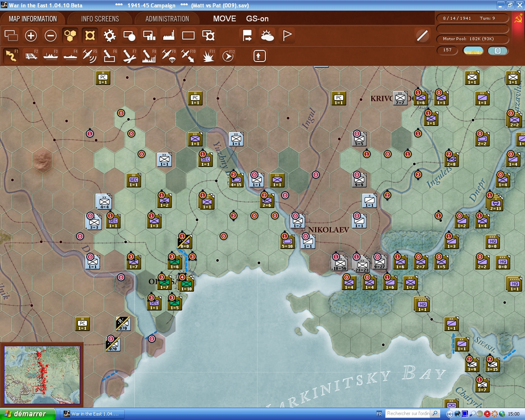Expand hidden system tray icons chevron

tap(450, 414)
